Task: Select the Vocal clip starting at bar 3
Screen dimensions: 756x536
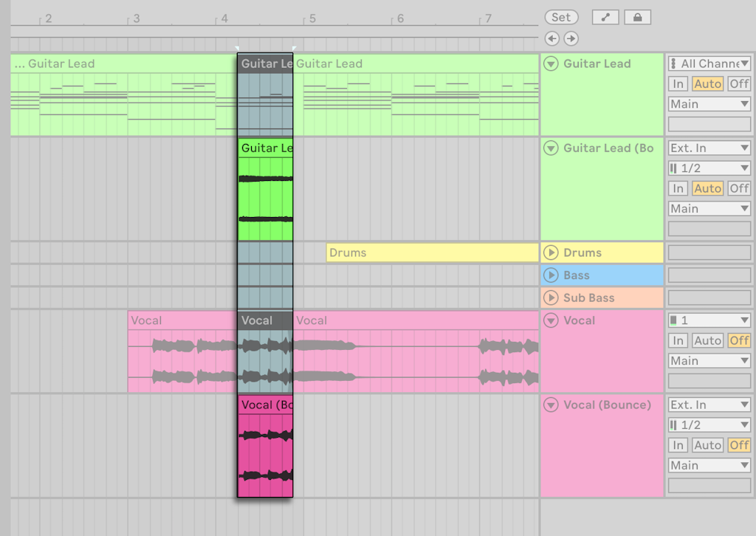Action: 183,351
